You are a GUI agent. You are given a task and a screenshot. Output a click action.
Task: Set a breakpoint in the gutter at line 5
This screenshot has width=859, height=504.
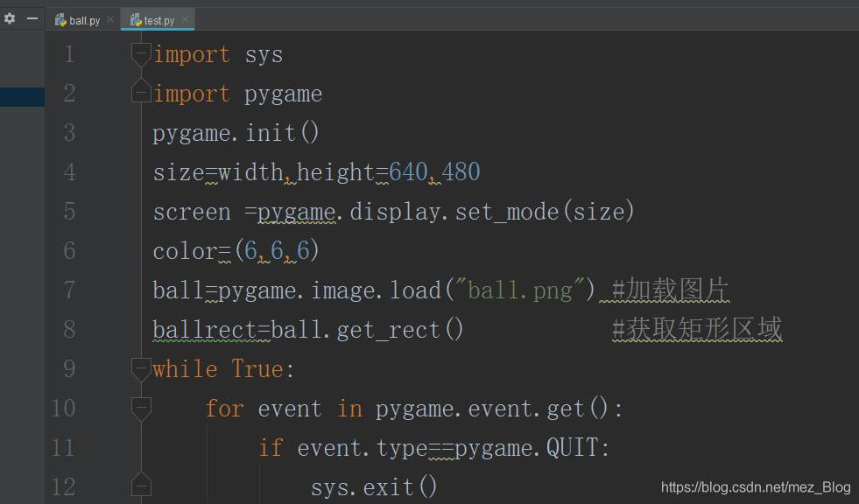(105, 211)
